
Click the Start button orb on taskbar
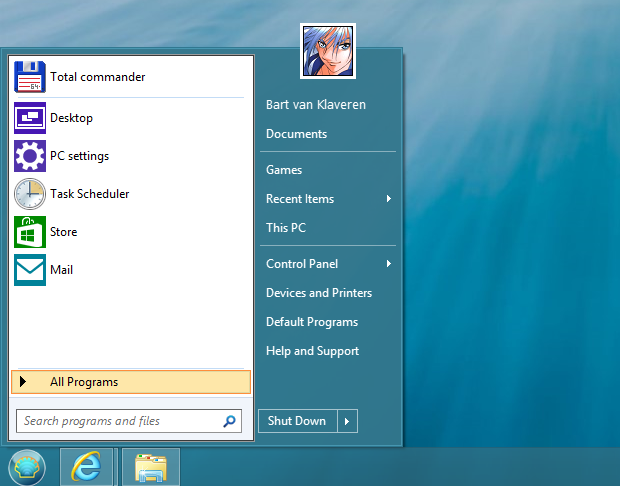click(x=27, y=467)
